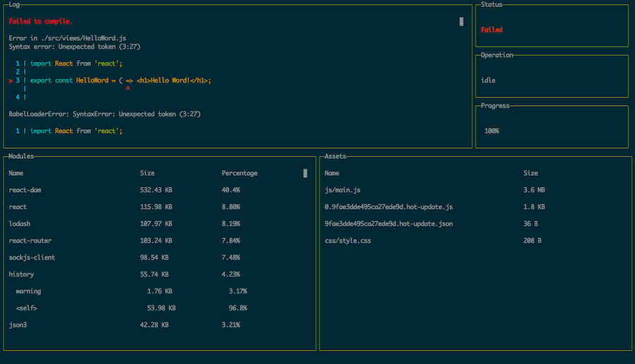Click the 'Failed to compile.' message
This screenshot has width=635, height=364.
pyautogui.click(x=40, y=21)
